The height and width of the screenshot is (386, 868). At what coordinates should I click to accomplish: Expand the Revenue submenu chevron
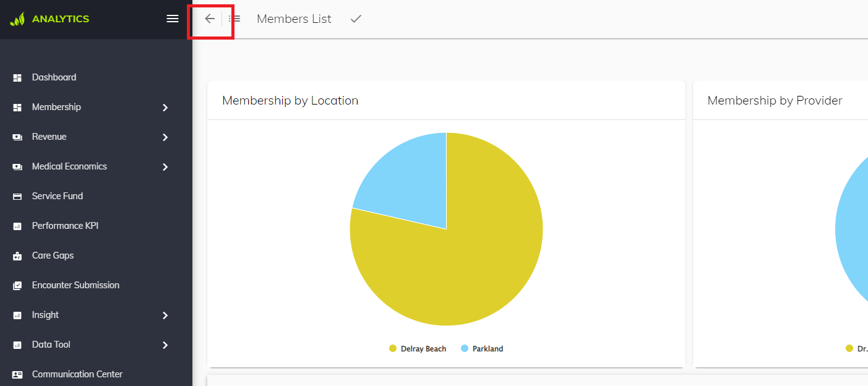165,137
